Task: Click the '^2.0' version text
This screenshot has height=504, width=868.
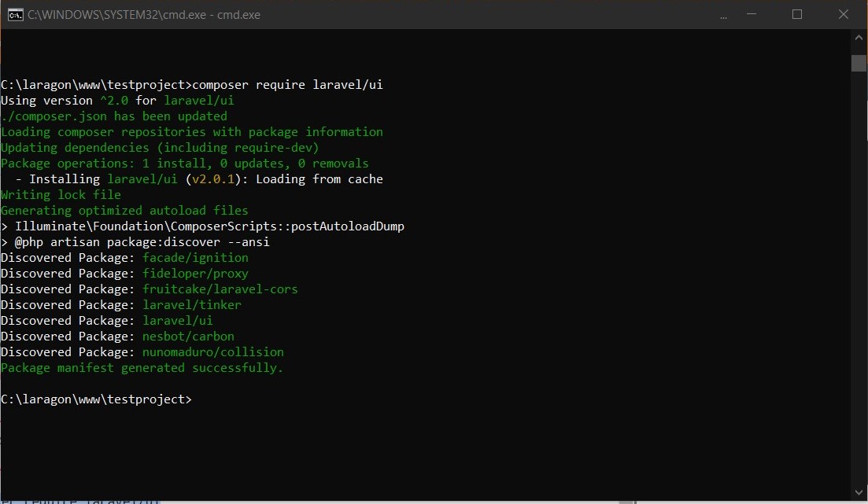Action: point(114,101)
